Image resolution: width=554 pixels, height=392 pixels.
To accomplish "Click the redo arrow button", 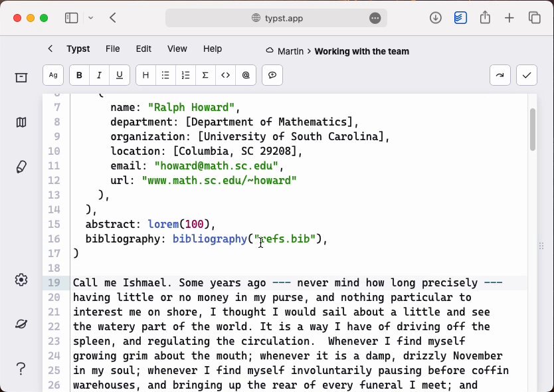I will (500, 75).
